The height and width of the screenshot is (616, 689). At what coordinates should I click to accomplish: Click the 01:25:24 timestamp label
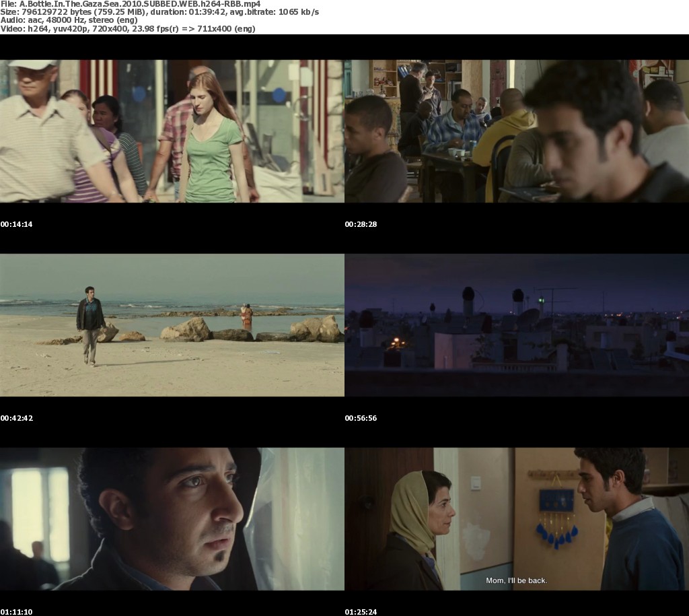click(x=361, y=612)
